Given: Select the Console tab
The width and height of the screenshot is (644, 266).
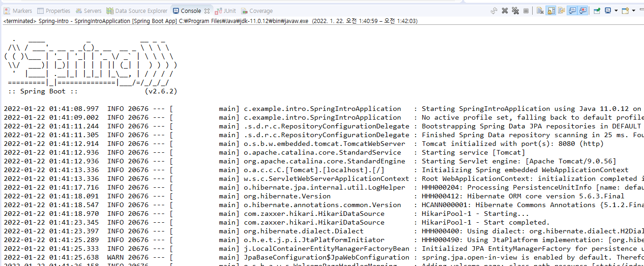Looking at the screenshot, I should pyautogui.click(x=190, y=11).
